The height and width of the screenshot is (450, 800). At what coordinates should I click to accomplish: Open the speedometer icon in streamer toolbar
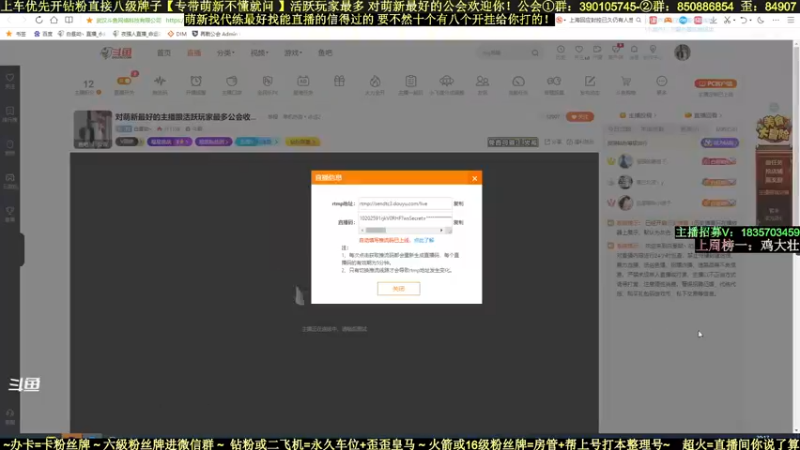(x=518, y=81)
